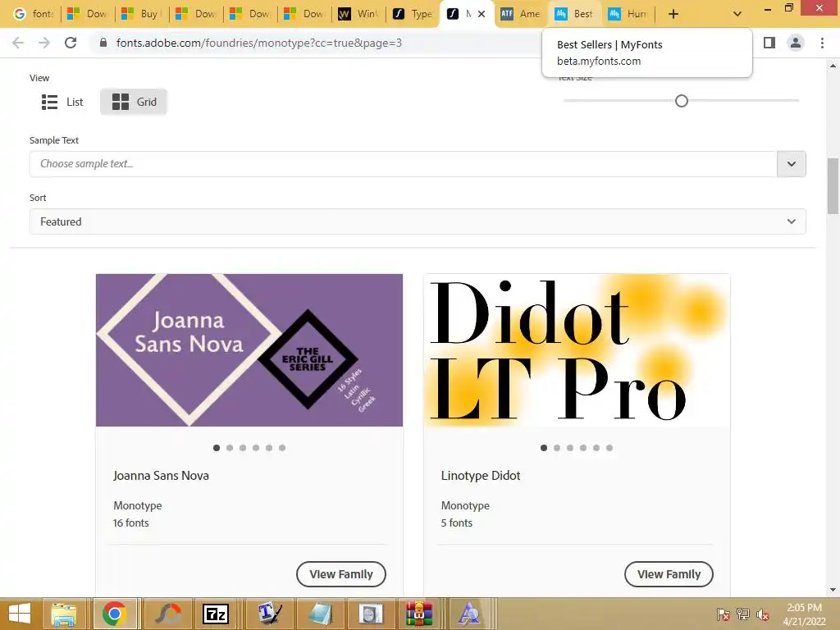
Task: Select last carousel dot on Joanna Sans Nova
Action: coord(282,448)
